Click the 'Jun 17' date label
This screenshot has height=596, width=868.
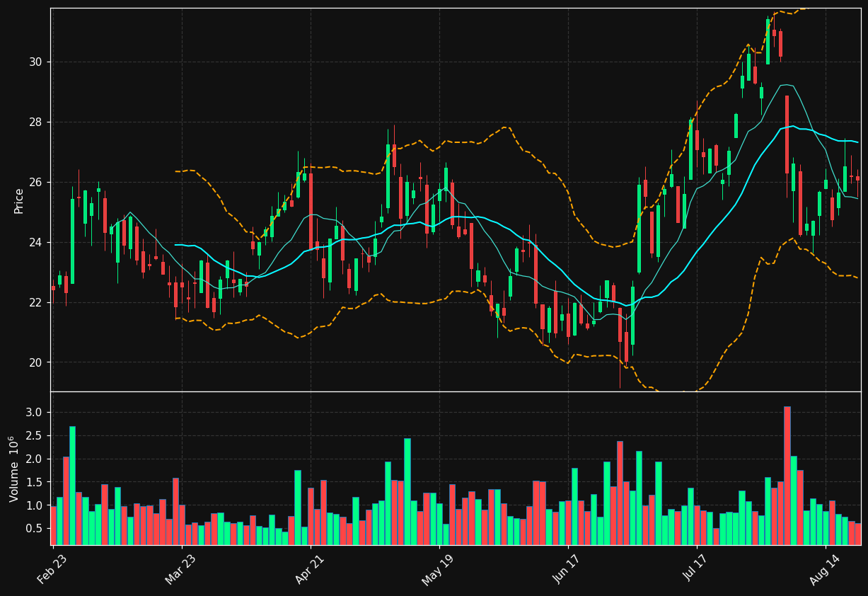[x=567, y=568]
